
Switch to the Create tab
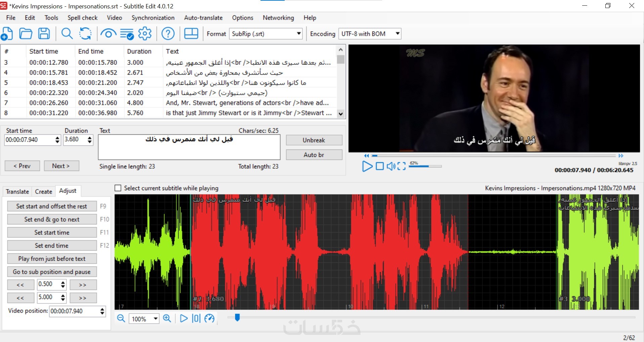click(44, 191)
